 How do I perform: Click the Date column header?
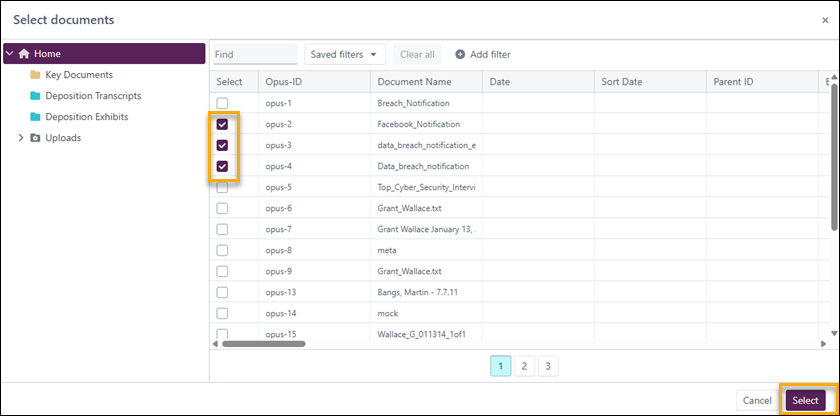coord(538,82)
